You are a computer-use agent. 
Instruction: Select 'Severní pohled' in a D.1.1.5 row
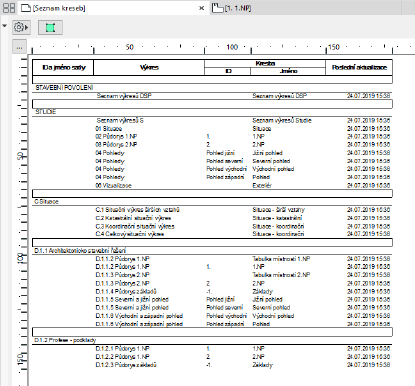pos(271,308)
